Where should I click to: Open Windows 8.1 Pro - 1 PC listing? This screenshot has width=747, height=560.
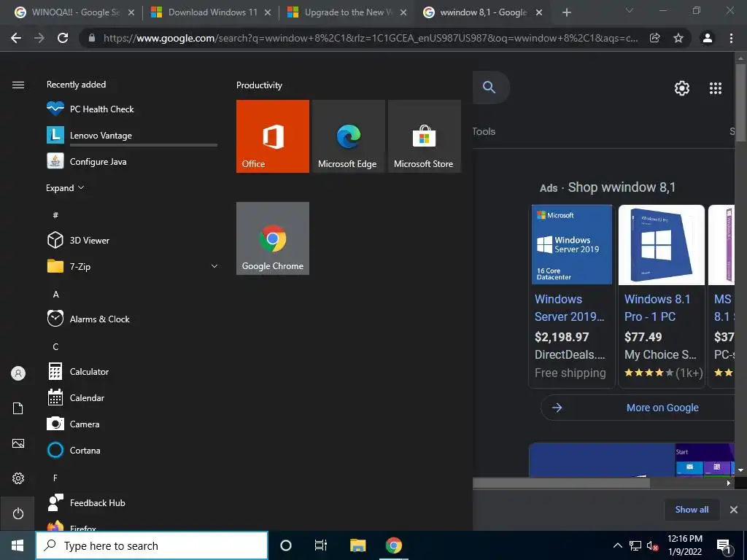coord(657,308)
